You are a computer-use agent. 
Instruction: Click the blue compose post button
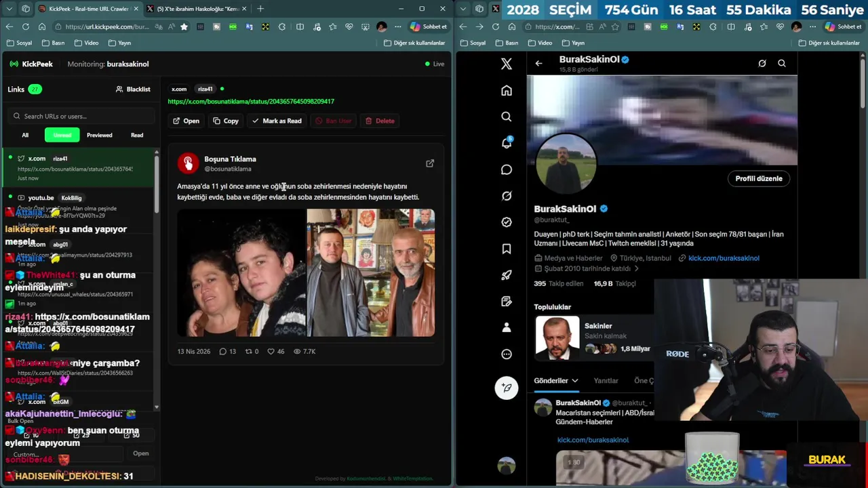click(x=507, y=388)
